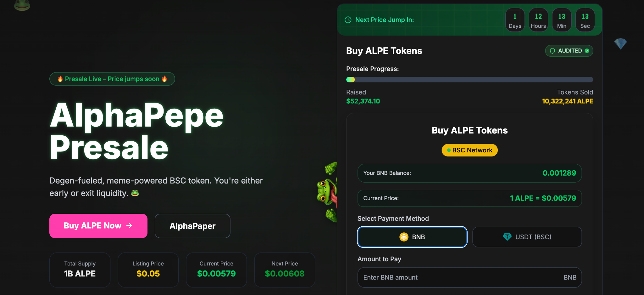Click the shield icon in the AUDITED badge
This screenshot has height=295, width=644.
coord(552,51)
